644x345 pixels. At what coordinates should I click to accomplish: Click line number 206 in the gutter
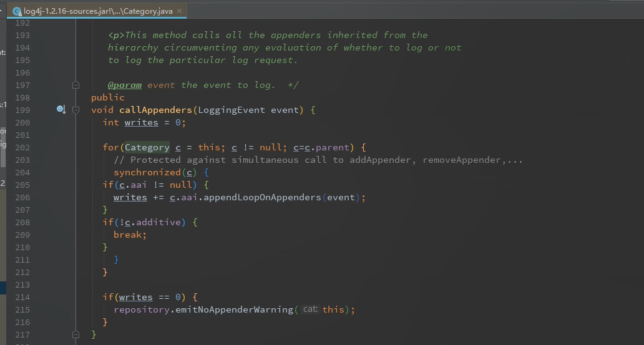click(x=22, y=197)
